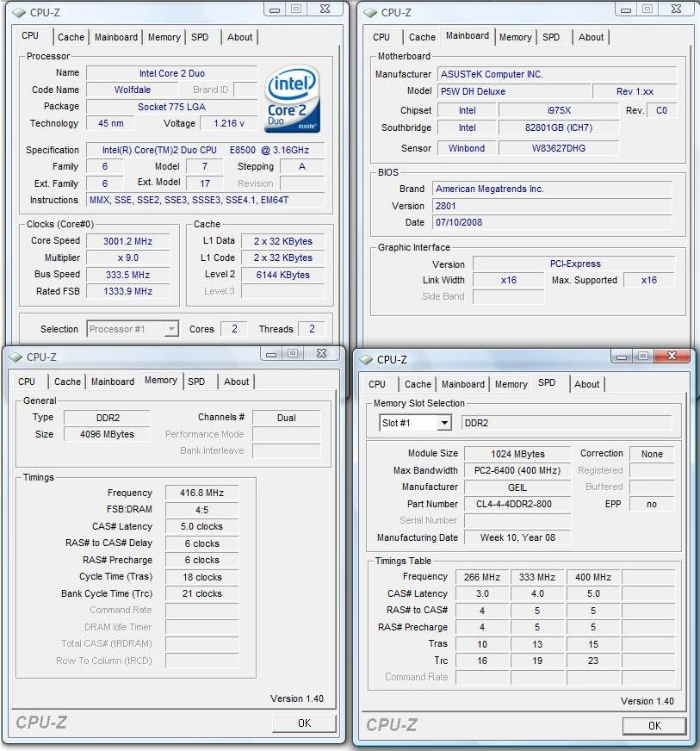
Task: Click the 416.8 MHz memory frequency value
Action: [x=201, y=493]
